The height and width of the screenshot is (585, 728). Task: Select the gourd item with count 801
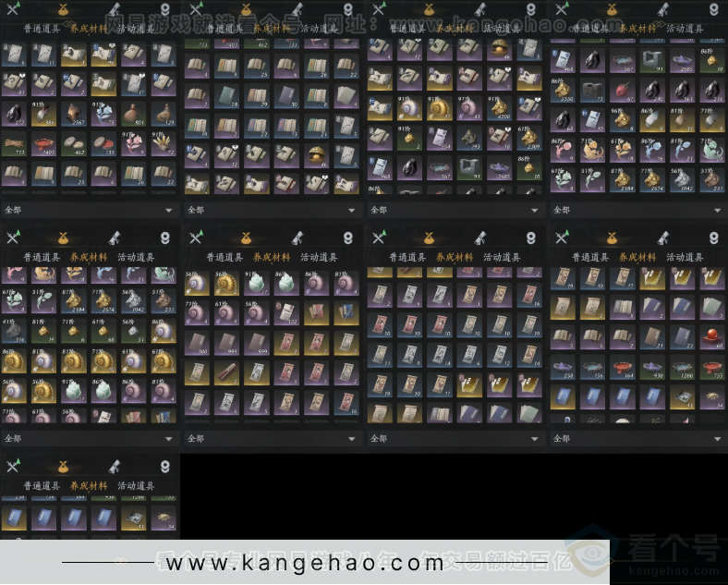click(x=135, y=115)
